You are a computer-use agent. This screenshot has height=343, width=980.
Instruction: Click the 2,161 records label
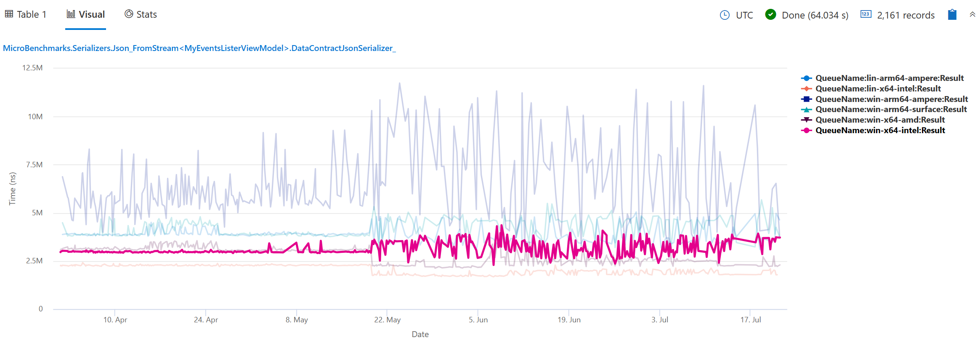[x=906, y=14]
